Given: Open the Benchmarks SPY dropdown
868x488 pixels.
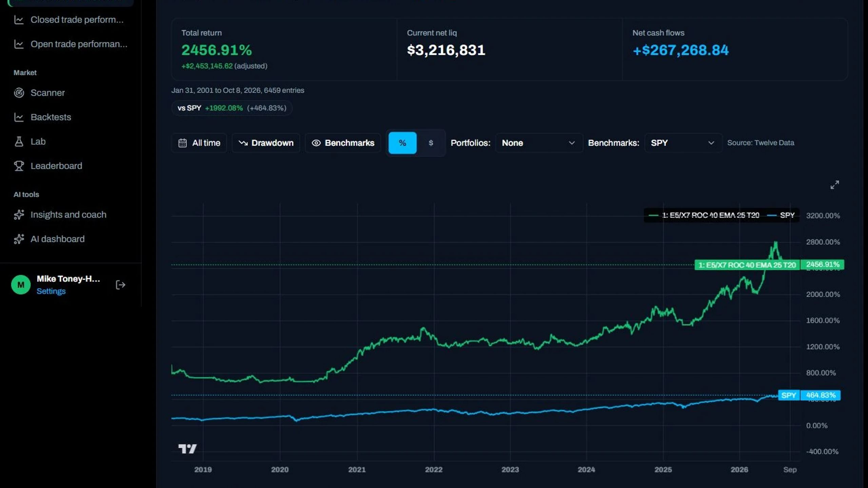Looking at the screenshot, I should (x=683, y=143).
